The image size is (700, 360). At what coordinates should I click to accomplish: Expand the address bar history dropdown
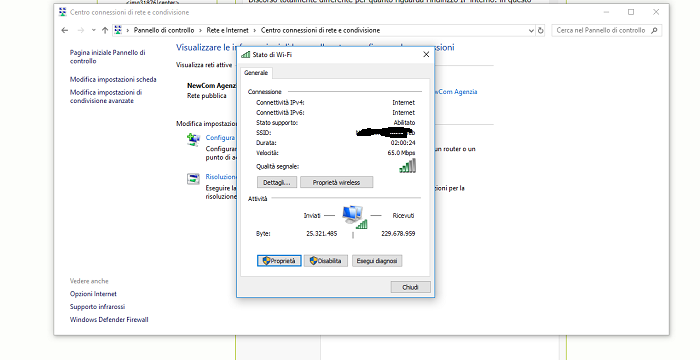pos(531,30)
